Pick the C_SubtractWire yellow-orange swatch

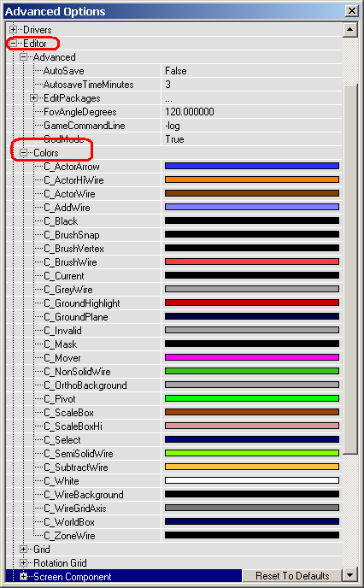point(252,467)
